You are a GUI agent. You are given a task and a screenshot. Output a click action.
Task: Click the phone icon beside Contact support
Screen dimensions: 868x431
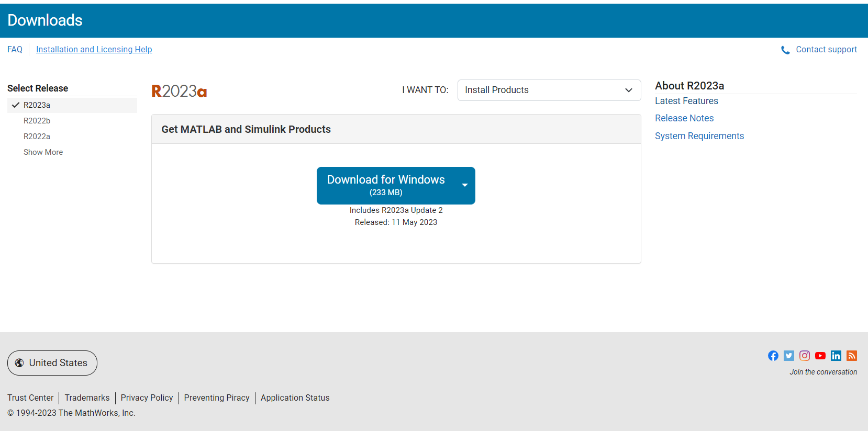pos(785,50)
